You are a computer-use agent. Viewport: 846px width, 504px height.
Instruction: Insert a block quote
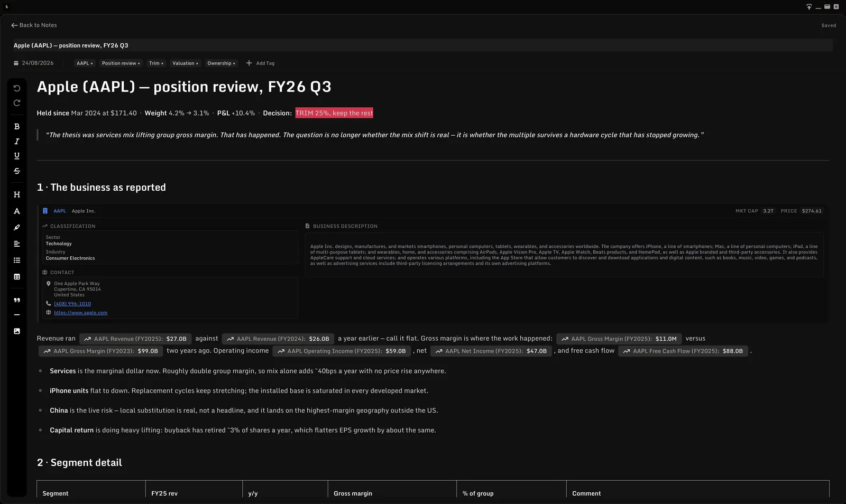pyautogui.click(x=17, y=300)
